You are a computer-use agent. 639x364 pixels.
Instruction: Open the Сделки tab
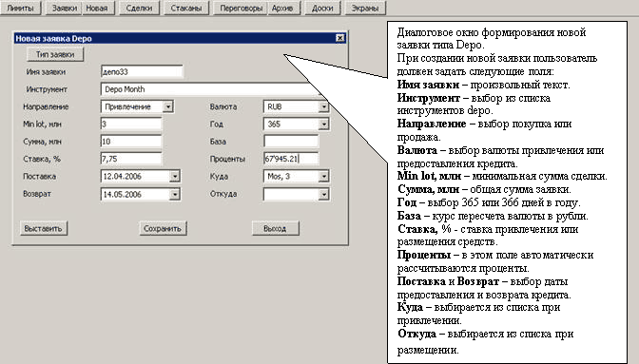pyautogui.click(x=139, y=8)
